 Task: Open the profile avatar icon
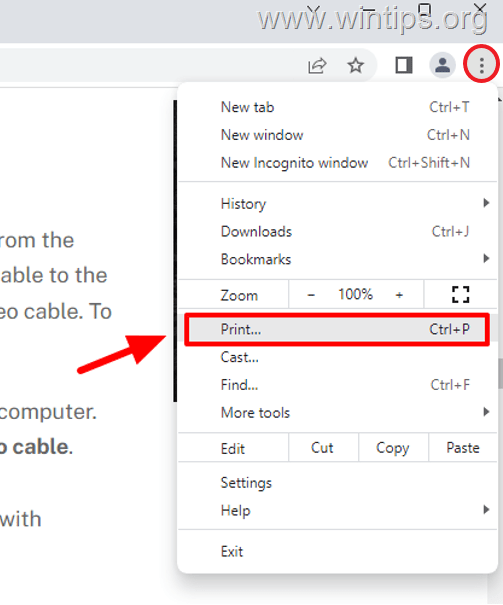[442, 65]
